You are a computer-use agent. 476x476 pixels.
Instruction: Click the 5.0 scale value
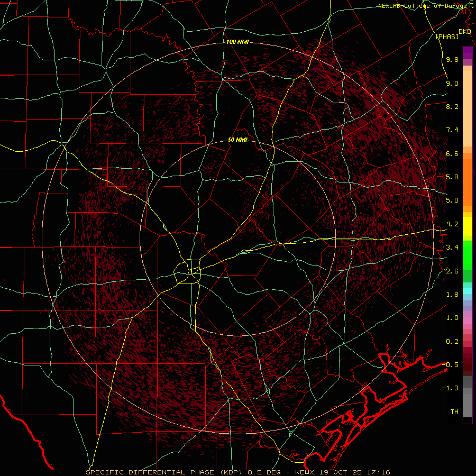tap(452, 200)
